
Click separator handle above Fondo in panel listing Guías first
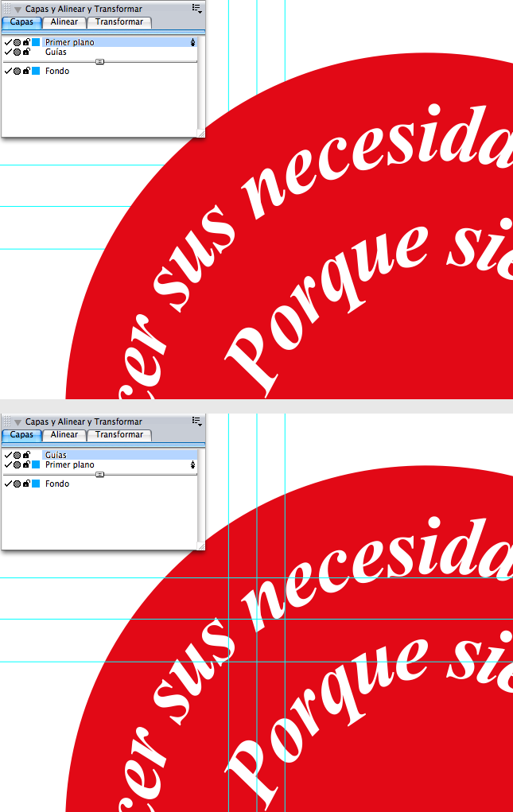[100, 474]
